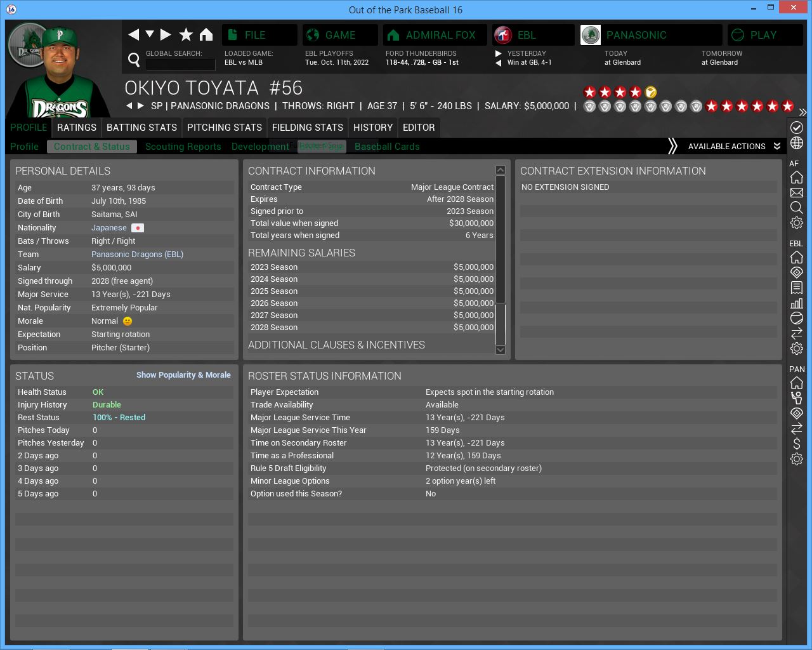812x650 pixels.
Task: Open the dollar sign icon under PAN
Action: [797, 444]
